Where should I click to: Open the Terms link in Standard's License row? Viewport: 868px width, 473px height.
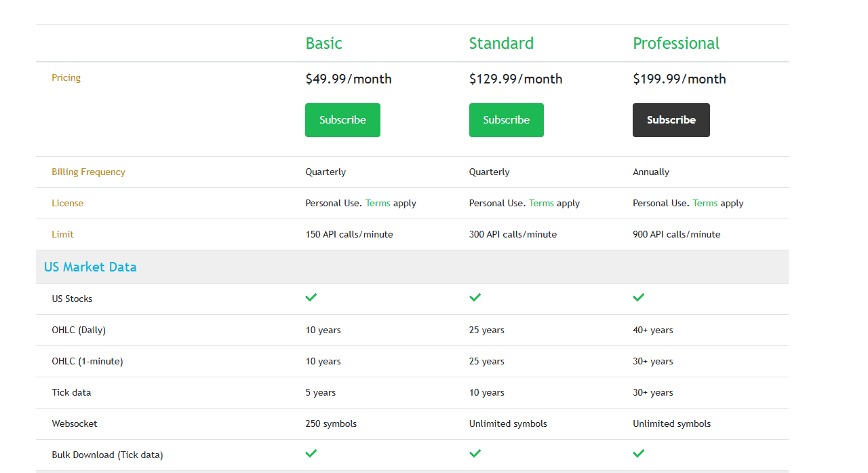click(x=541, y=203)
